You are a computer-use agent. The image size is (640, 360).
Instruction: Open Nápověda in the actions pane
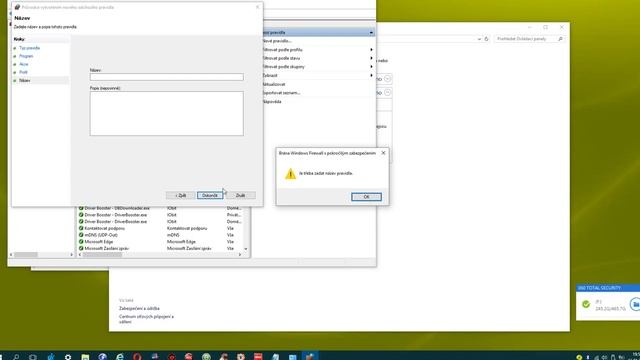[272, 101]
